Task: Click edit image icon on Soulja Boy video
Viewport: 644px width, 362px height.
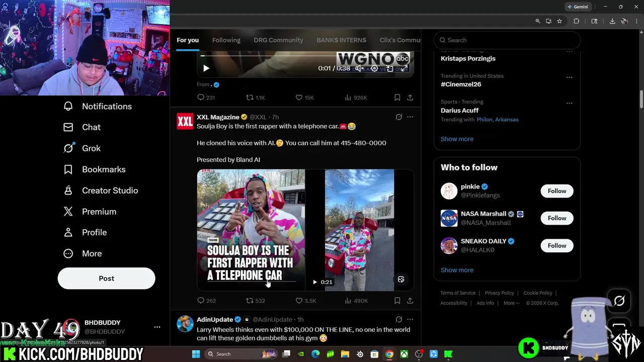Action: [x=401, y=280]
